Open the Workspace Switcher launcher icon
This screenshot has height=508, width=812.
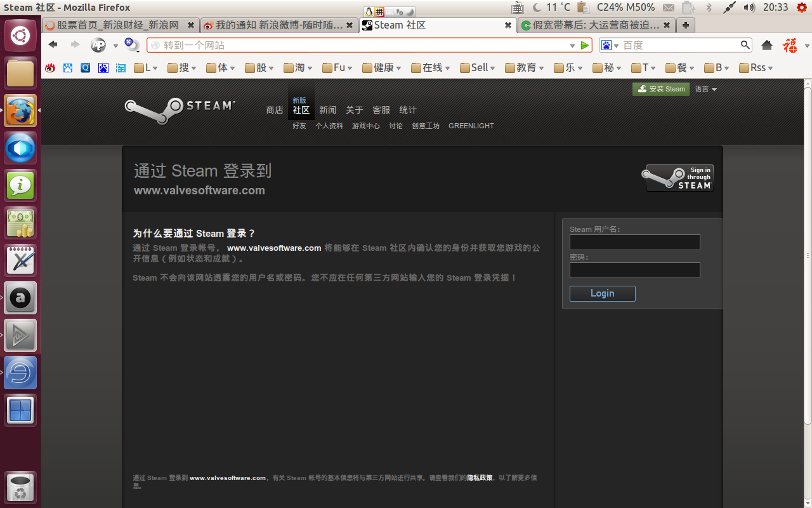click(20, 410)
